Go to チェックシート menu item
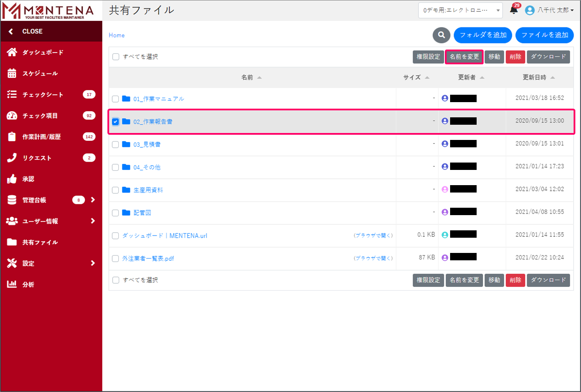This screenshot has width=581, height=392. pyautogui.click(x=43, y=95)
